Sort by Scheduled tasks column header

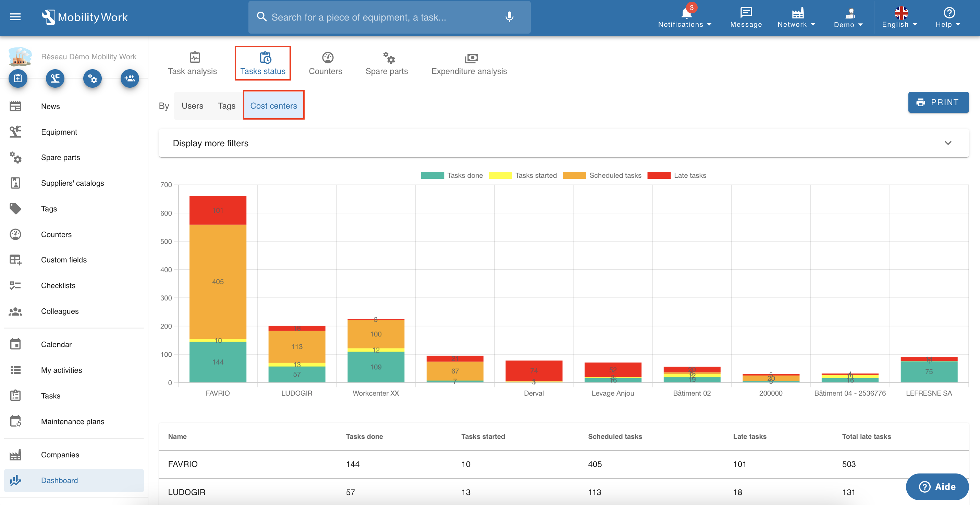coord(615,436)
